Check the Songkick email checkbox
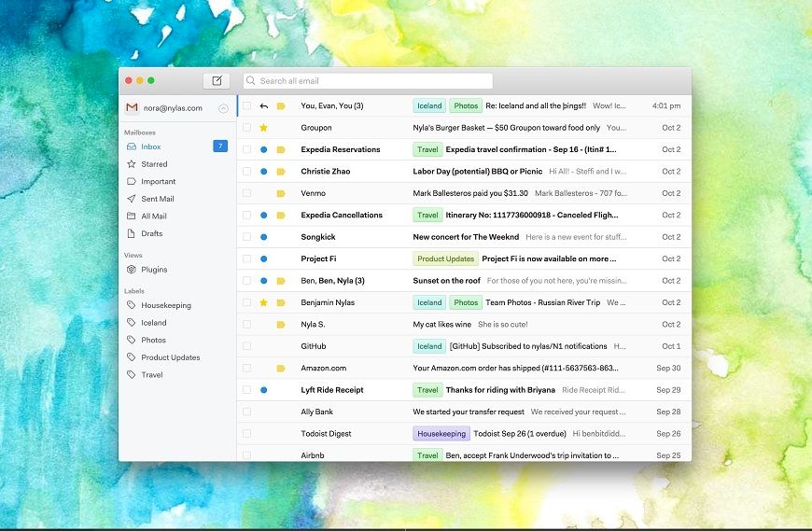812x531 pixels. (247, 237)
